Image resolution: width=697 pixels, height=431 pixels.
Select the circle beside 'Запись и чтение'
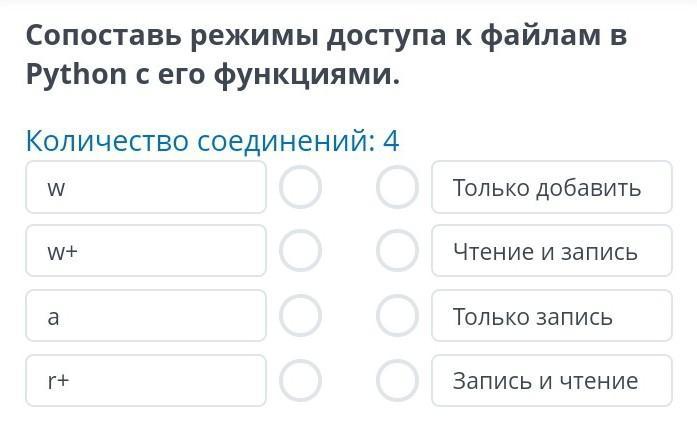point(397,380)
